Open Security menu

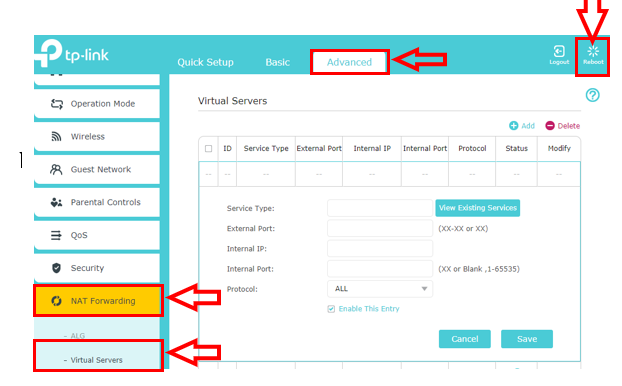(97, 268)
